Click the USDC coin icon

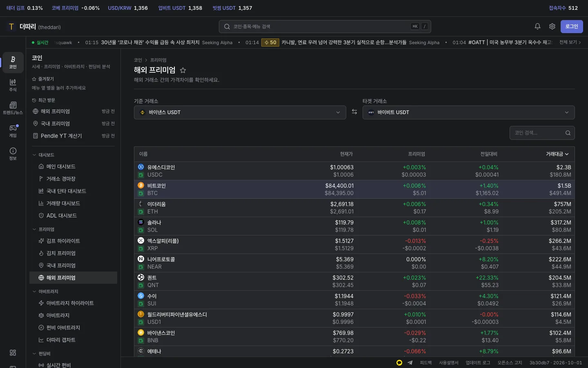(141, 167)
